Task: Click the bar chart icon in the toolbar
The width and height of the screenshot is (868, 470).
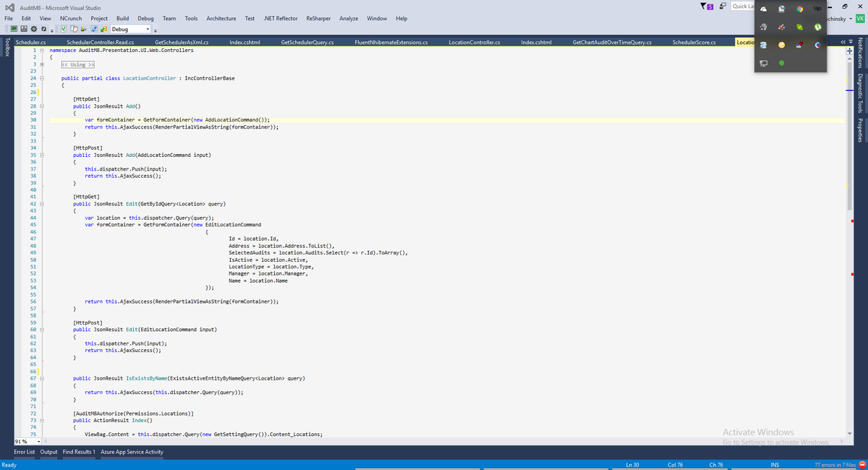Action: tap(24, 29)
